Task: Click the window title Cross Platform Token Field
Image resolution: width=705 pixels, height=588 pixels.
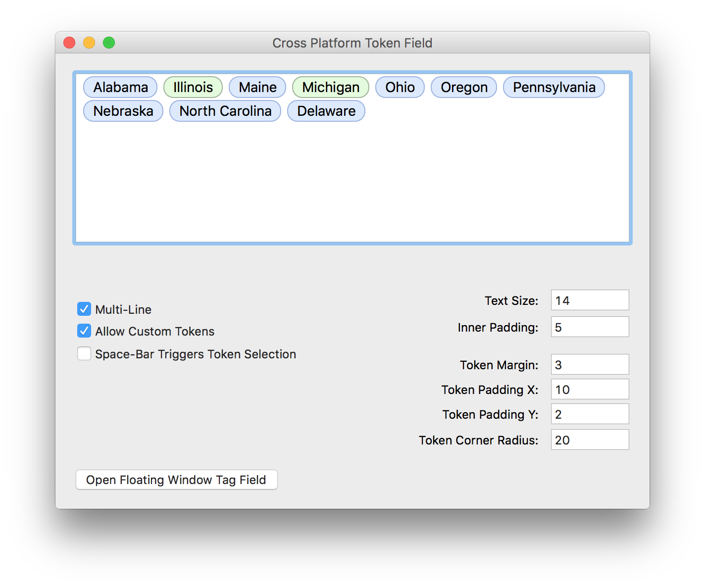Action: (x=352, y=43)
